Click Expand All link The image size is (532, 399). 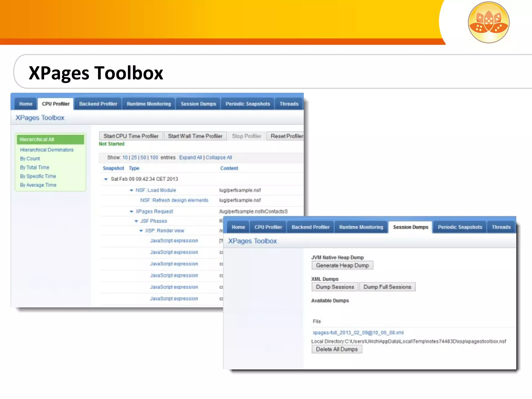click(190, 158)
